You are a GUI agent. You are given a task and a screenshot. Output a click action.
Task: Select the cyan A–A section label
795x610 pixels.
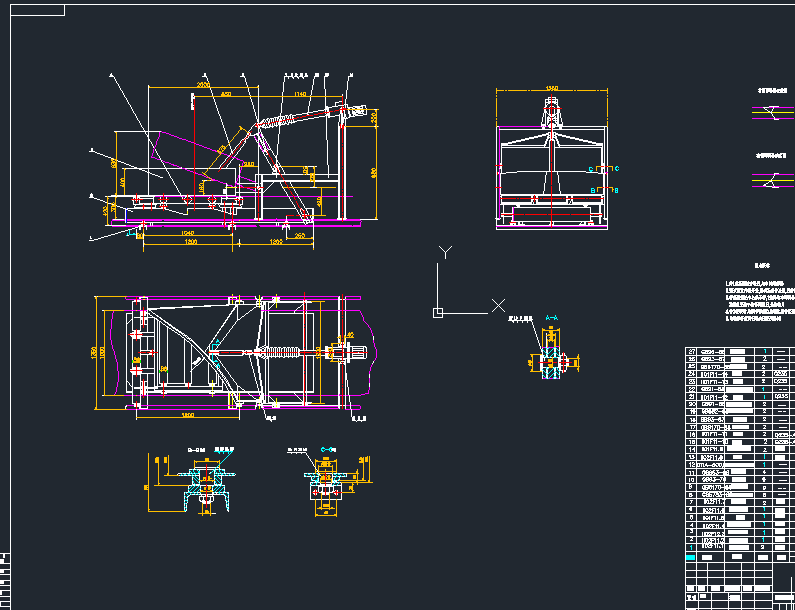(x=552, y=318)
